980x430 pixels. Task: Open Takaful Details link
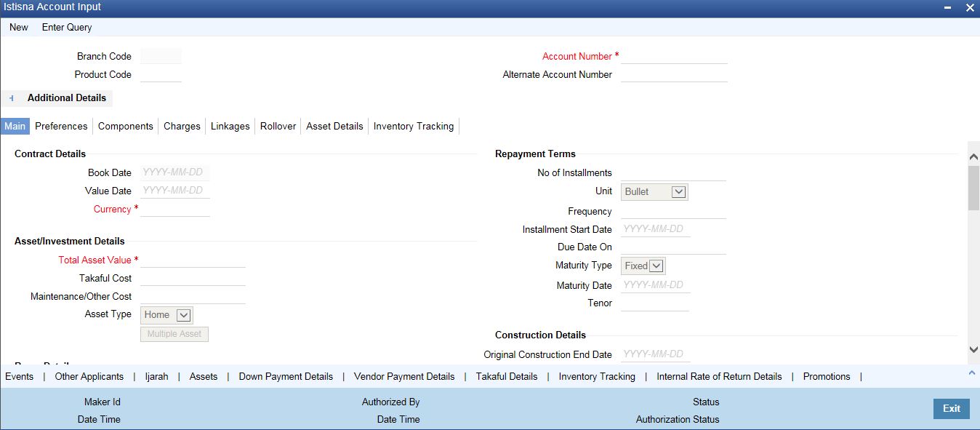[x=507, y=376]
